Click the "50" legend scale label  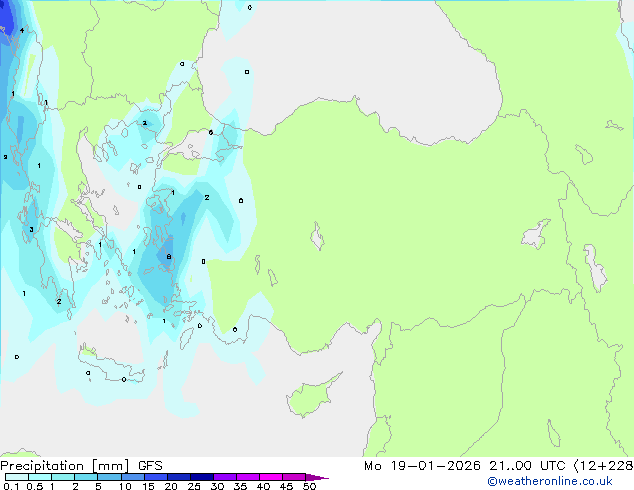point(309,486)
